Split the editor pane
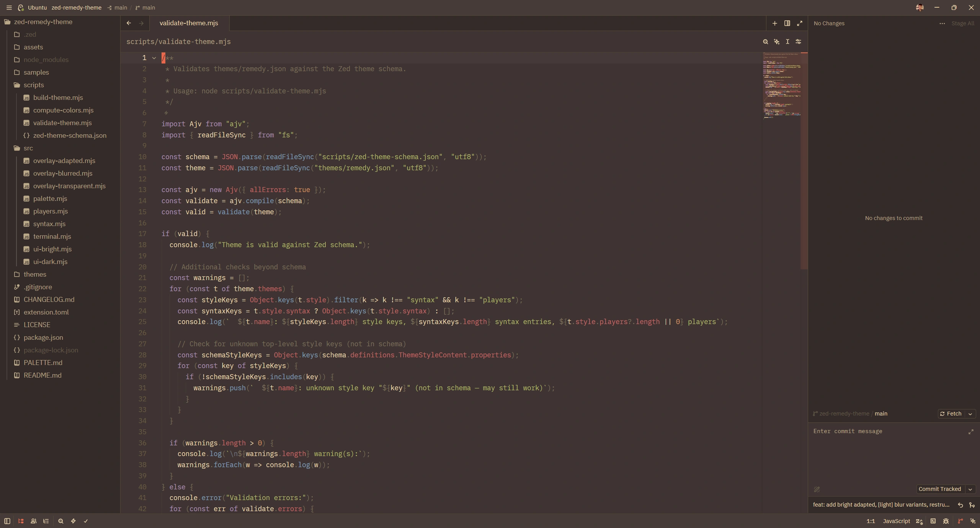 point(787,23)
